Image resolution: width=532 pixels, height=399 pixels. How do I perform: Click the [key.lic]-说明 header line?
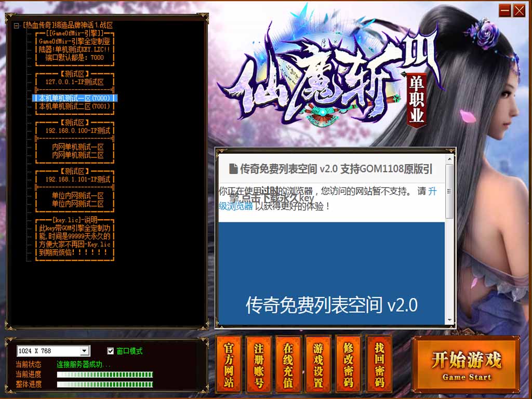coord(75,220)
